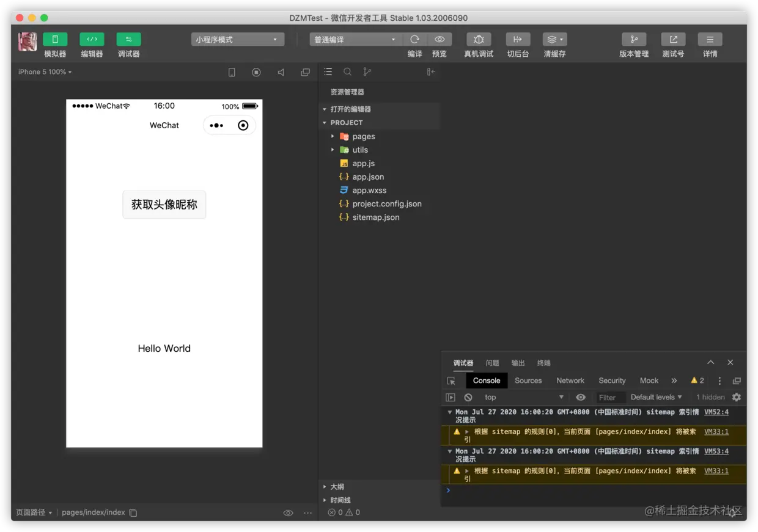Open the details (详情) panel

coord(710,39)
